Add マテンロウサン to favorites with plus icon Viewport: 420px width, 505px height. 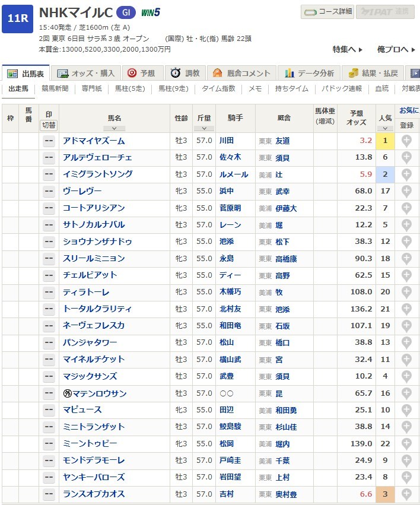pyautogui.click(x=406, y=393)
